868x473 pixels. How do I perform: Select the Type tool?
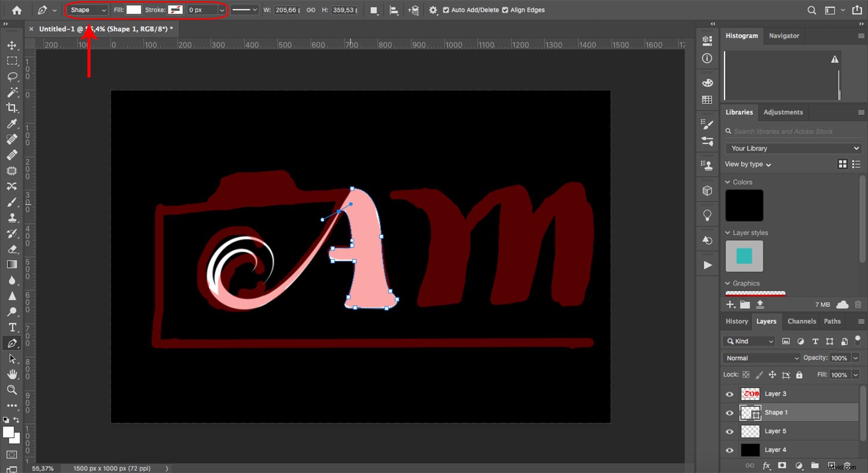[13, 327]
